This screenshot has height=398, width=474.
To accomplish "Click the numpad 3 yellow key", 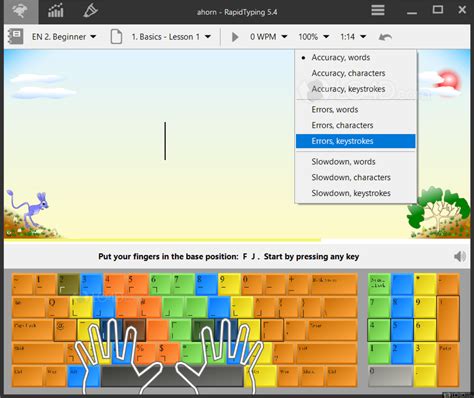I will (x=425, y=353).
